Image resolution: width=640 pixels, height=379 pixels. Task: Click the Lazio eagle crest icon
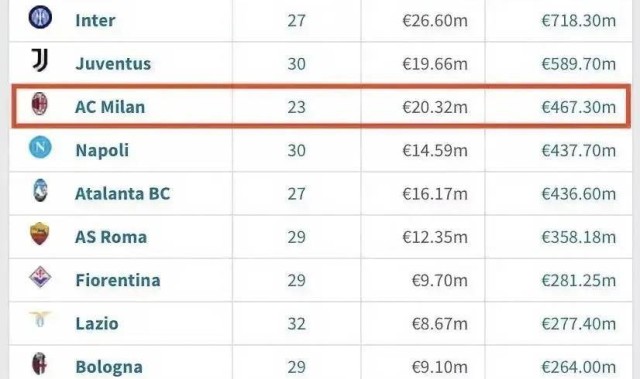[x=40, y=319]
